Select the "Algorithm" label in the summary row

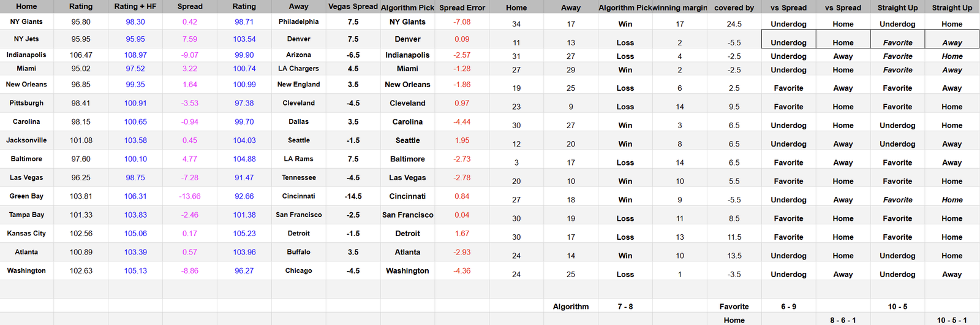pyautogui.click(x=570, y=307)
